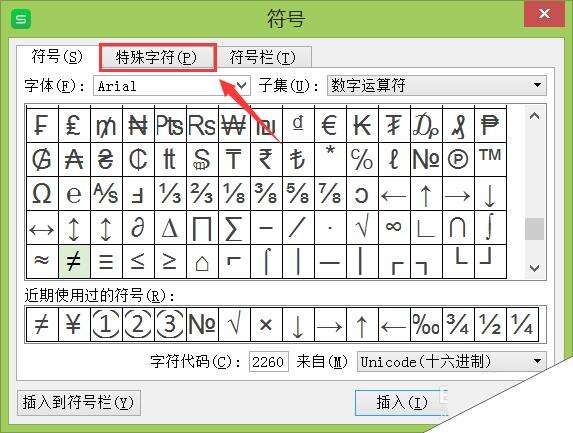The width and height of the screenshot is (573, 433).
Task: Select the highlighted not-equal ≠ grid cell
Action: click(74, 261)
